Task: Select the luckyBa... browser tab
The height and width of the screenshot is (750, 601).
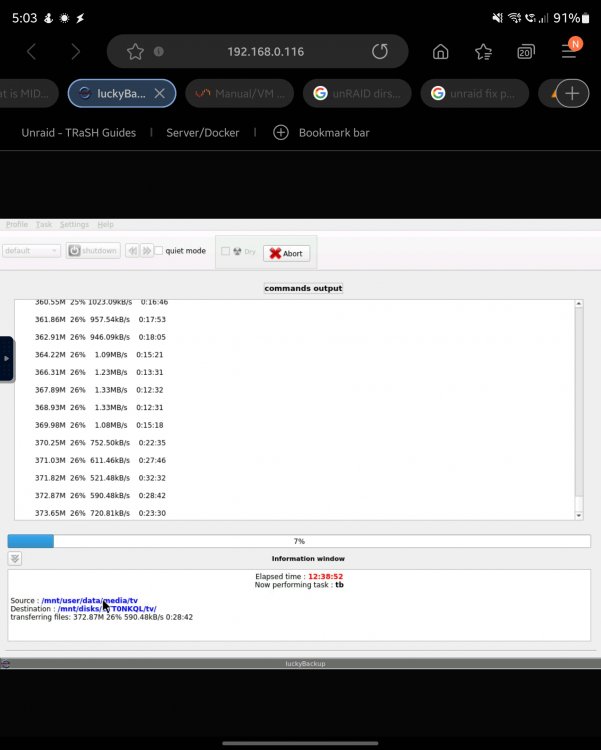Action: pos(122,93)
